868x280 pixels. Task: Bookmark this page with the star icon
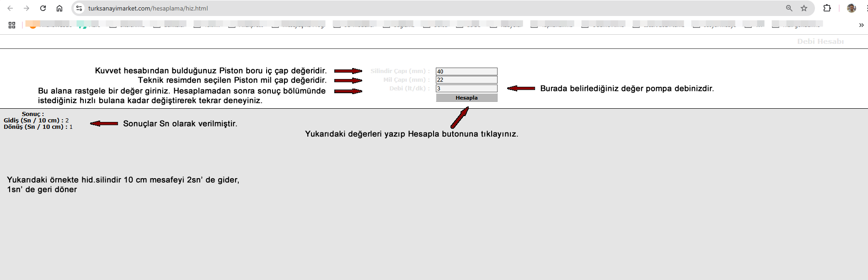coord(804,8)
